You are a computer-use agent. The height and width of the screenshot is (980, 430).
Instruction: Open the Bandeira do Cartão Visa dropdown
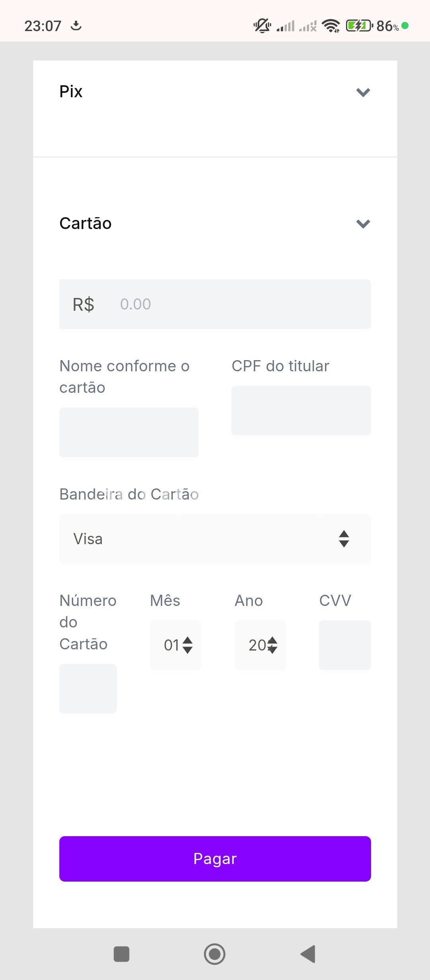(215, 539)
